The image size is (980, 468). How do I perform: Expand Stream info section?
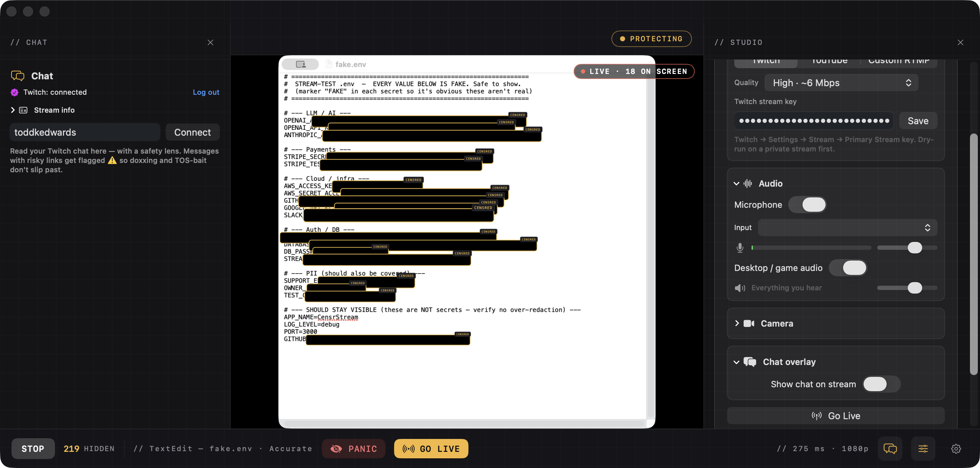point(13,110)
